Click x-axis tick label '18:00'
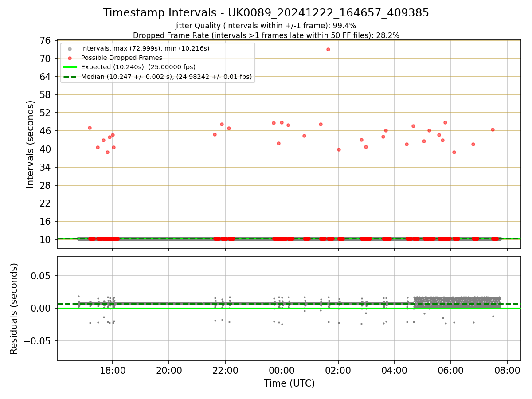 113,370
